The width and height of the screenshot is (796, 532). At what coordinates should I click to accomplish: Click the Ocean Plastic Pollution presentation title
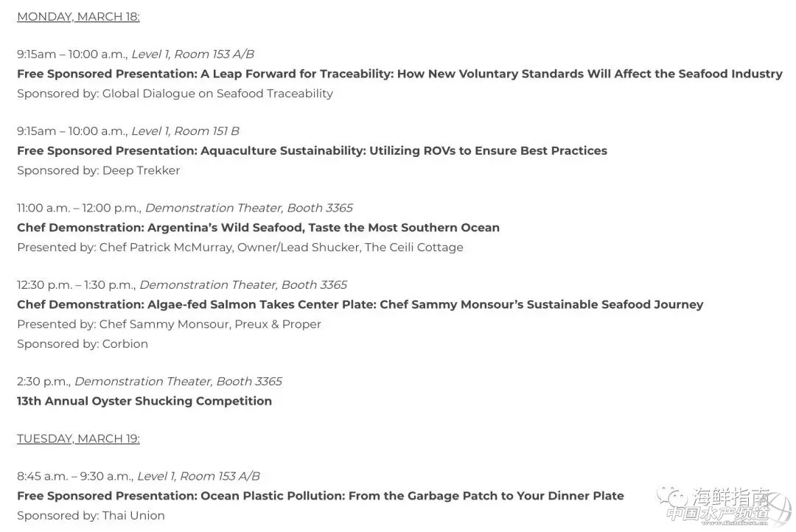click(x=320, y=496)
